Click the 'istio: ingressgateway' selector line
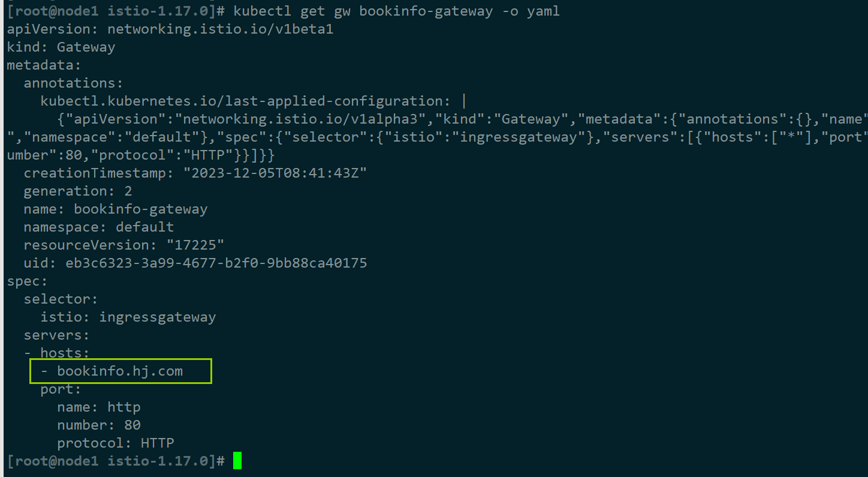The image size is (868, 477). [x=128, y=317]
